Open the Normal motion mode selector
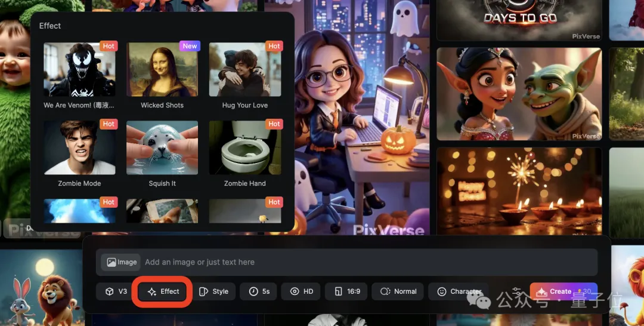The width and height of the screenshot is (644, 326). tap(398, 291)
